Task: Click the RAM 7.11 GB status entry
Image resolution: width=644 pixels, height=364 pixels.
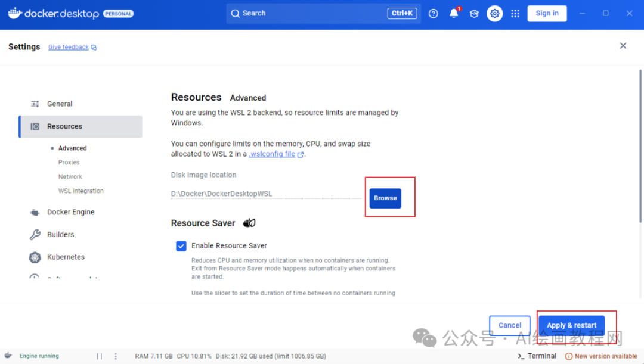Action: click(154, 356)
